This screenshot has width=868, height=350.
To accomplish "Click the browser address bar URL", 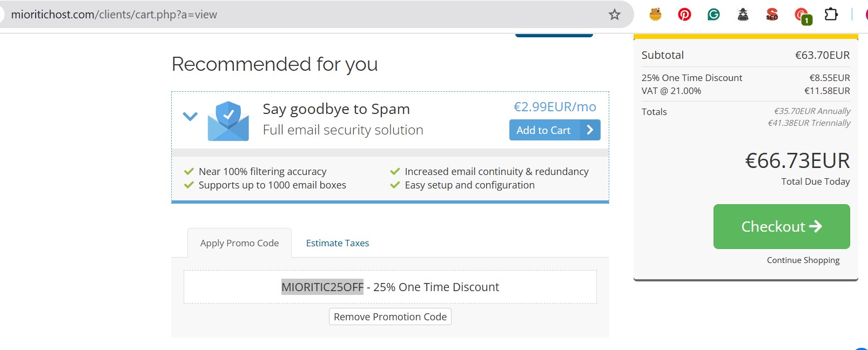I will pyautogui.click(x=115, y=15).
